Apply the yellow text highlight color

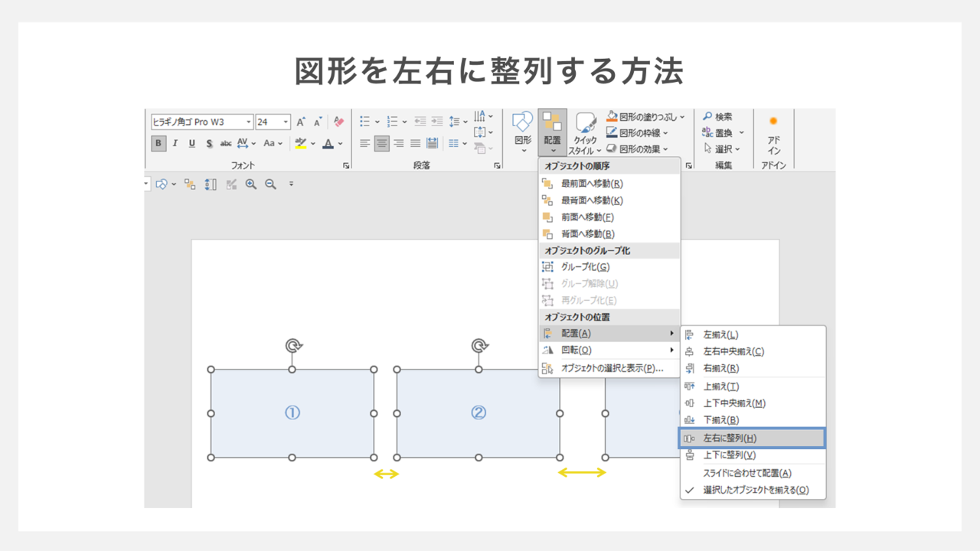(x=300, y=143)
